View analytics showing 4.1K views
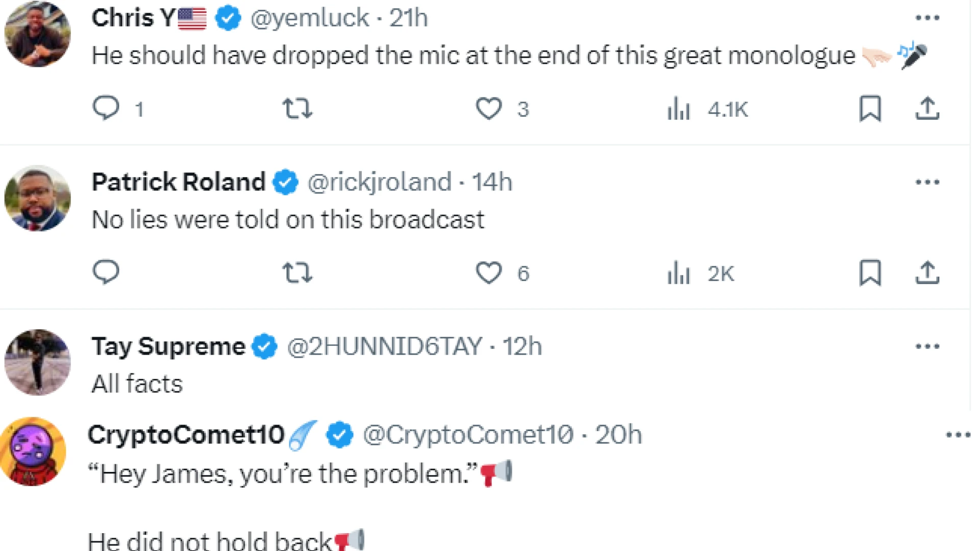 point(707,109)
